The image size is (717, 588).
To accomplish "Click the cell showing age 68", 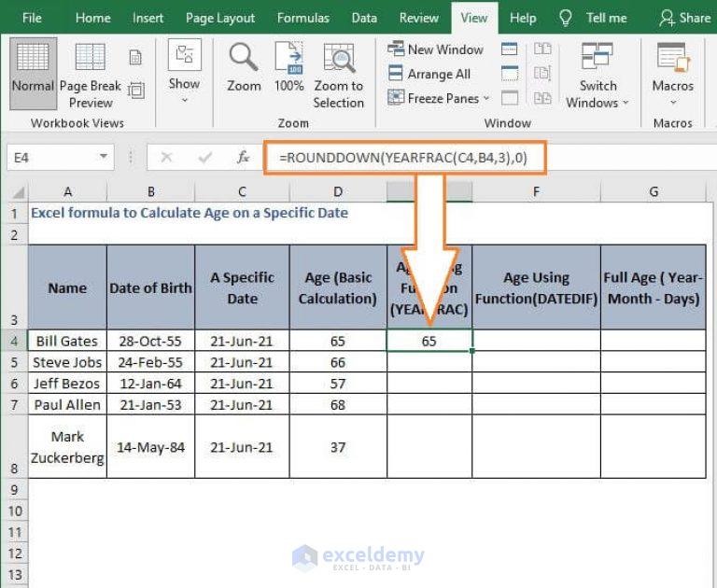I will (338, 405).
